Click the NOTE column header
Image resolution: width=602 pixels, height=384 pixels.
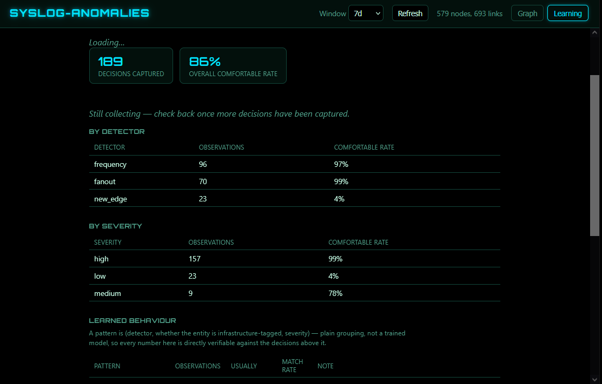pyautogui.click(x=325, y=366)
